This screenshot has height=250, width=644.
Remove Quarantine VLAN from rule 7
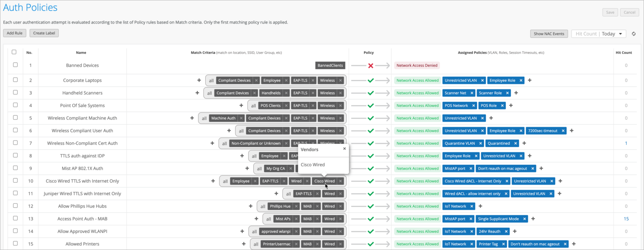(x=481, y=143)
